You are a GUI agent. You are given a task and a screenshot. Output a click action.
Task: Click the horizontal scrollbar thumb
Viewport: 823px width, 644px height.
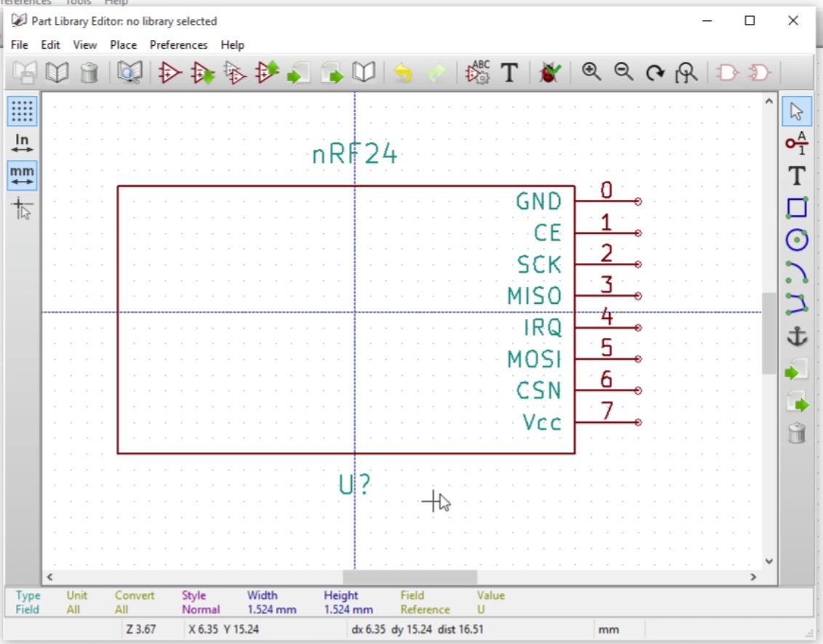tap(410, 577)
